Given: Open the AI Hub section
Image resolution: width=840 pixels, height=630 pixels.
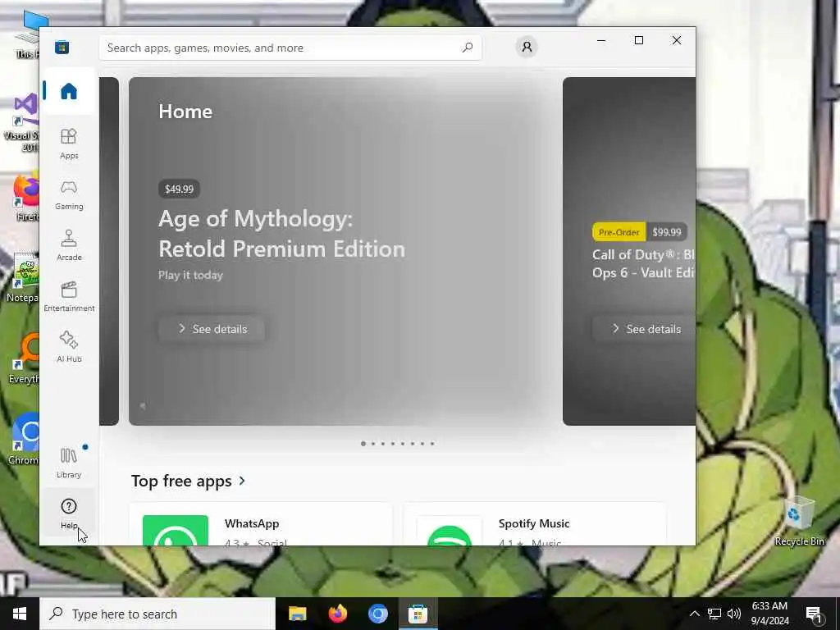Looking at the screenshot, I should (69, 347).
